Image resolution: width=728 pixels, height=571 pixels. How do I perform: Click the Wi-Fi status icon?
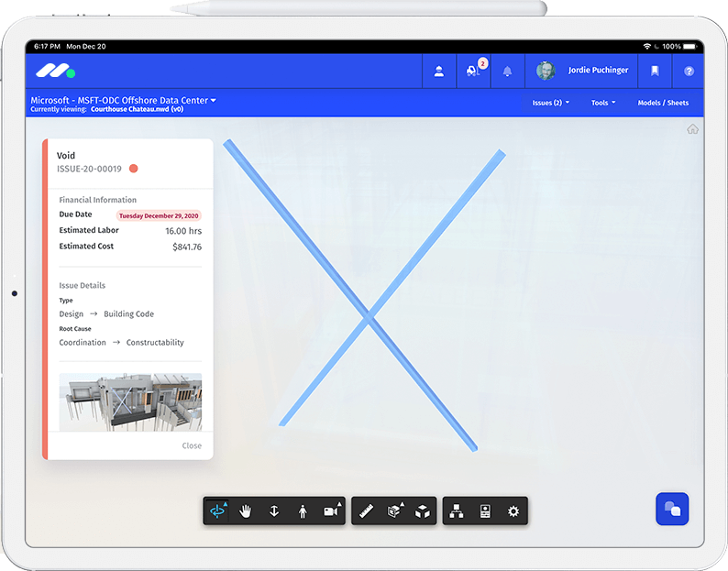(646, 47)
